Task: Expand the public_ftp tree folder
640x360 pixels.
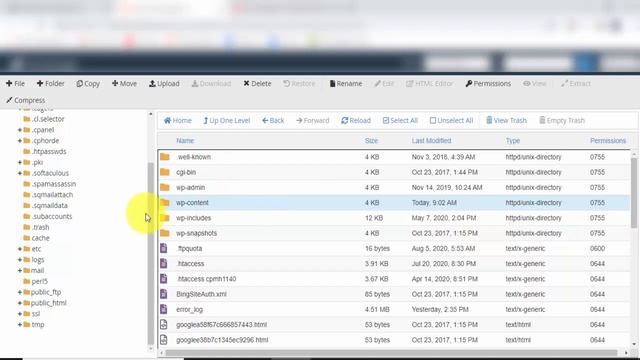Action: [20, 292]
